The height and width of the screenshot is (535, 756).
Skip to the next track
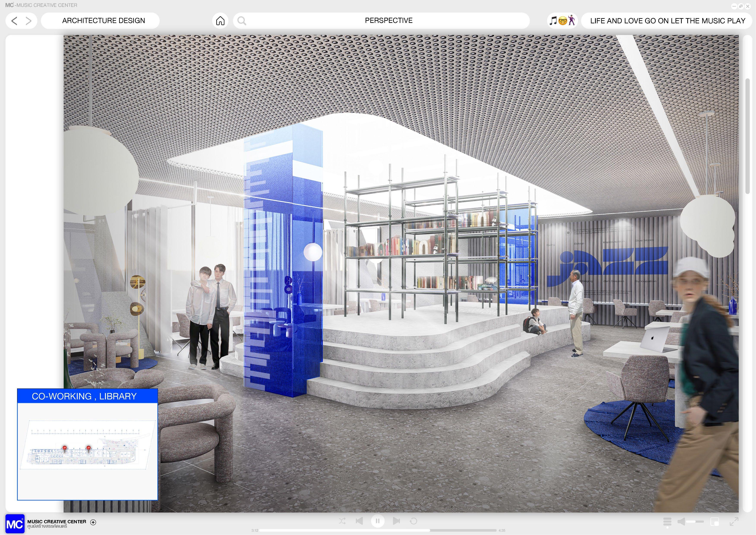point(396,521)
